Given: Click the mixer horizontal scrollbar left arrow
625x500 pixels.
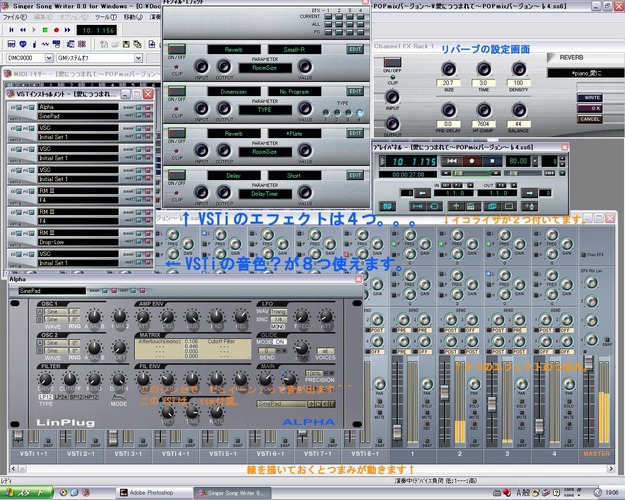Looking at the screenshot, I should [13, 469].
